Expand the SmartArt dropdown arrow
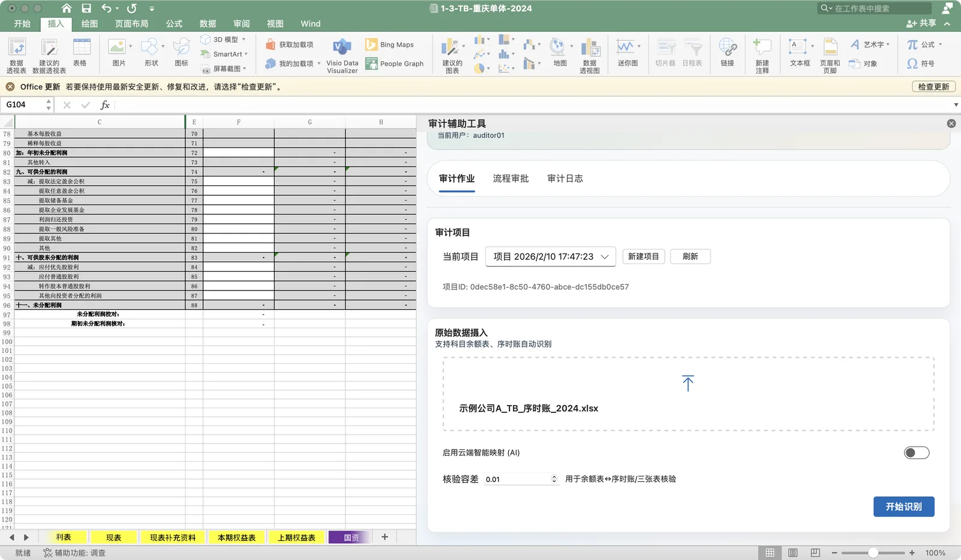This screenshot has width=961, height=560. (x=246, y=54)
